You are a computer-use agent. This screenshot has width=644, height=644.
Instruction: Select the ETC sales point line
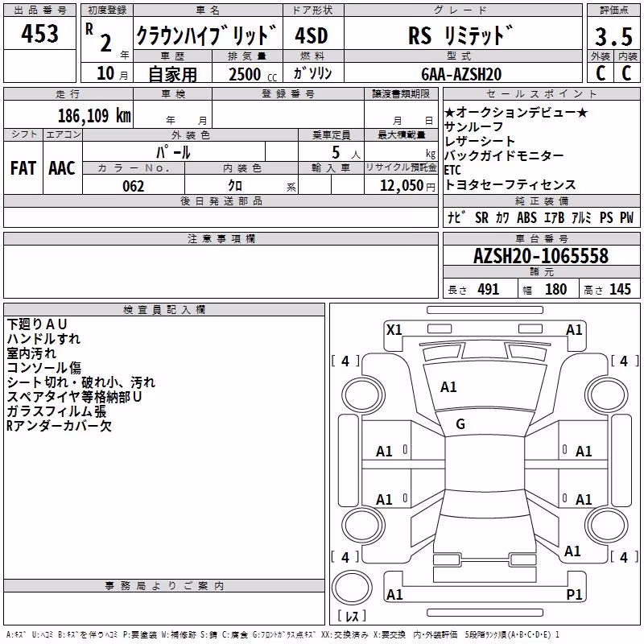452,170
